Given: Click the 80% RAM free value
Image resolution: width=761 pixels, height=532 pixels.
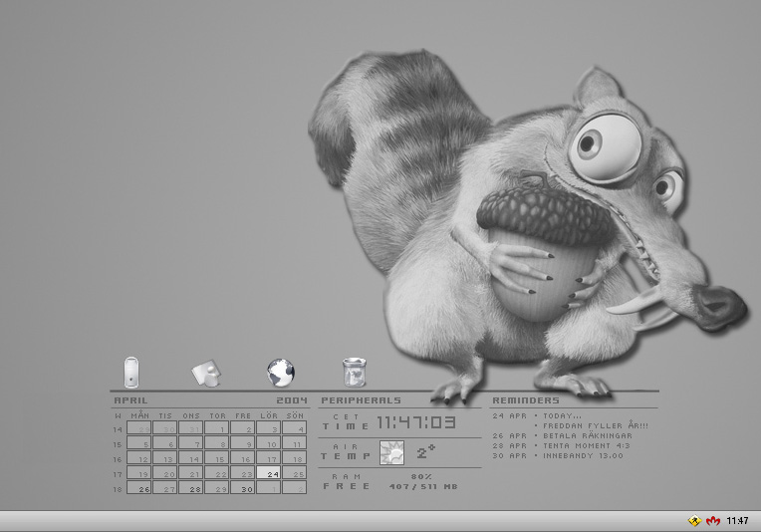Looking at the screenshot, I should pyautogui.click(x=421, y=476).
